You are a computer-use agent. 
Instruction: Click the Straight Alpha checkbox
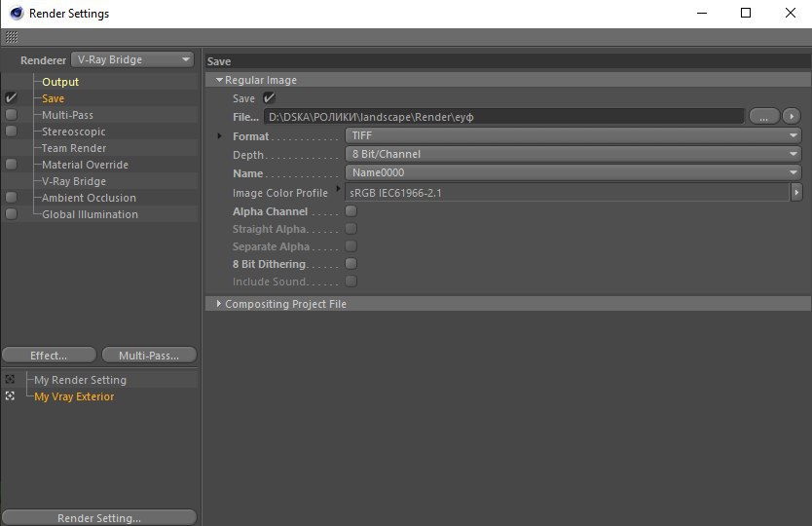coord(351,229)
